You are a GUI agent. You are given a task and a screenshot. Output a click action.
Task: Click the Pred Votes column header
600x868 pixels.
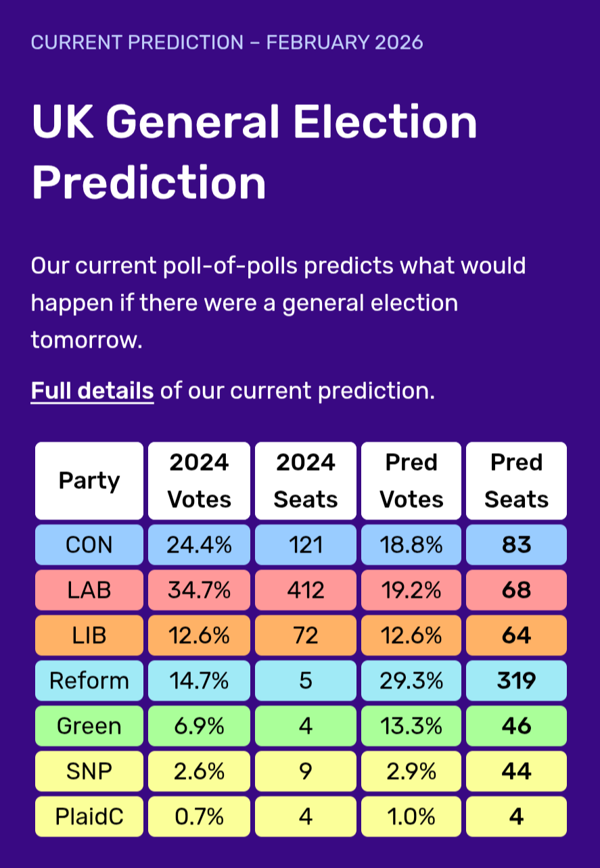(x=411, y=481)
